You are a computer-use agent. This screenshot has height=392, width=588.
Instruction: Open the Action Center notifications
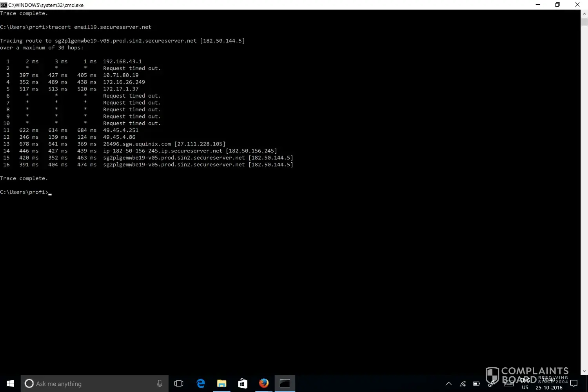(x=574, y=383)
